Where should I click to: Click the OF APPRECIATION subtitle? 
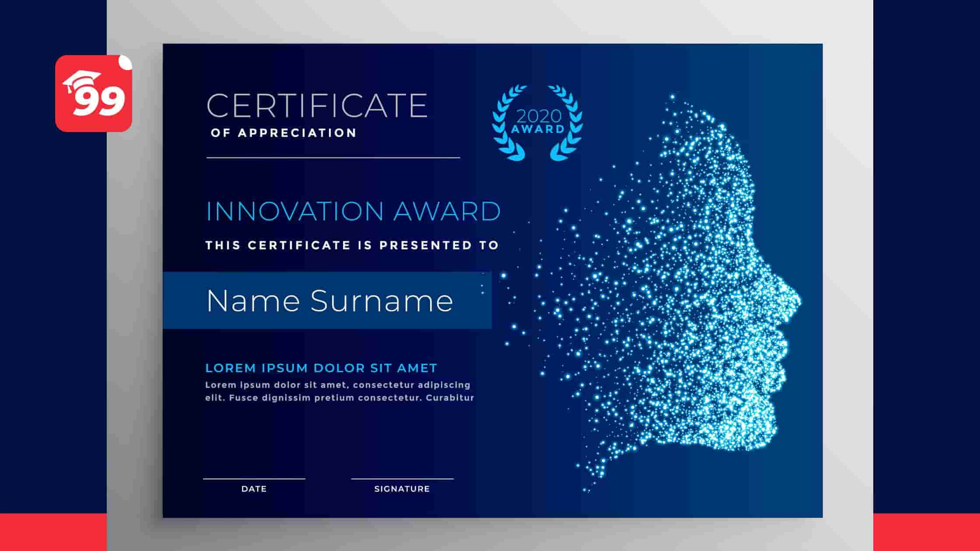tap(283, 133)
